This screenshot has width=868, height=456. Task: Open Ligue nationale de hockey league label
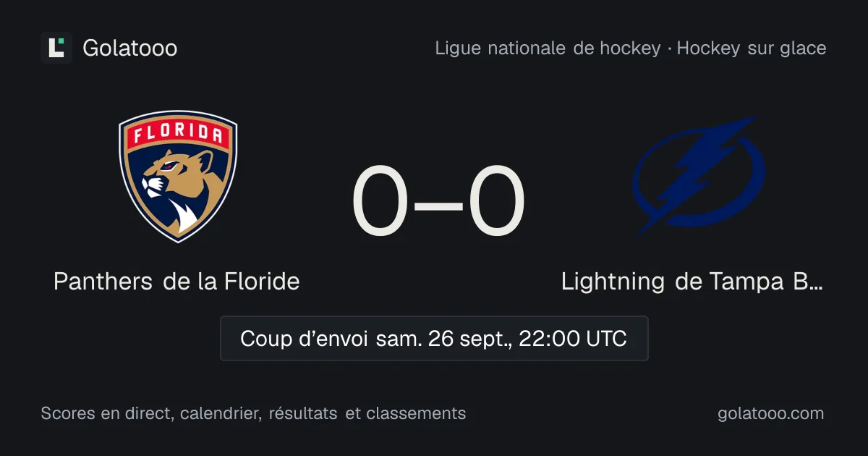pyautogui.click(x=548, y=48)
